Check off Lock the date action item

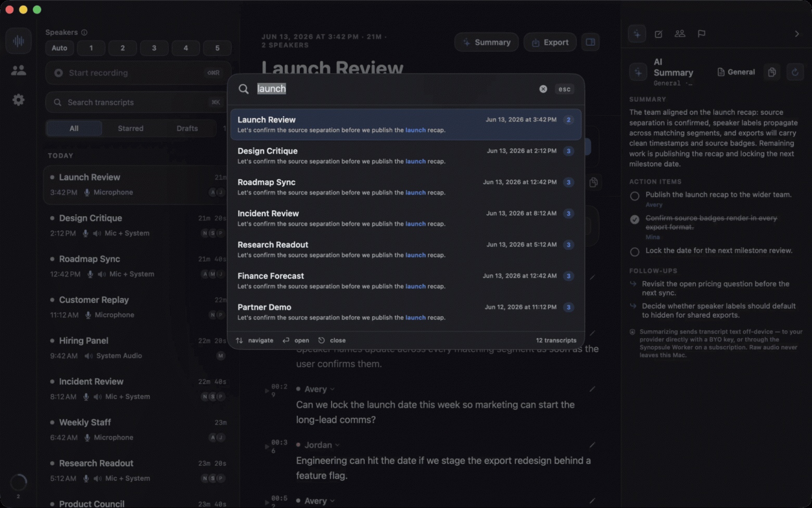[x=635, y=252]
